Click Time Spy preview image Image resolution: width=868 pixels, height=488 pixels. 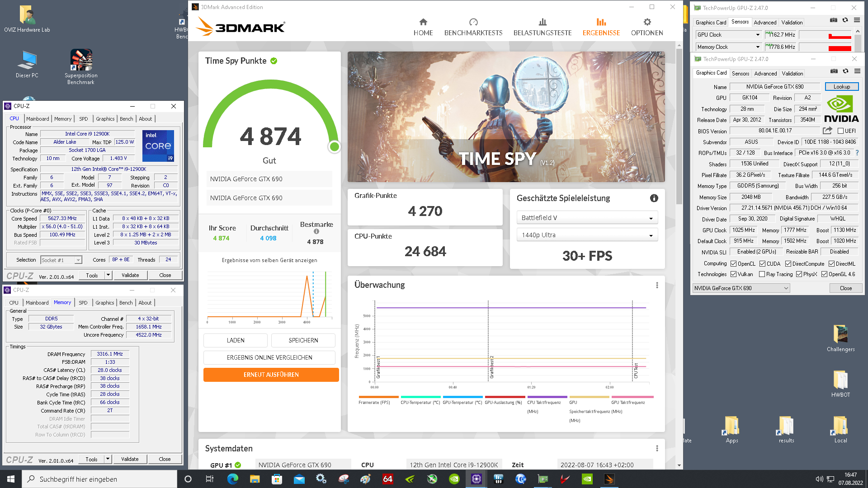(x=506, y=117)
